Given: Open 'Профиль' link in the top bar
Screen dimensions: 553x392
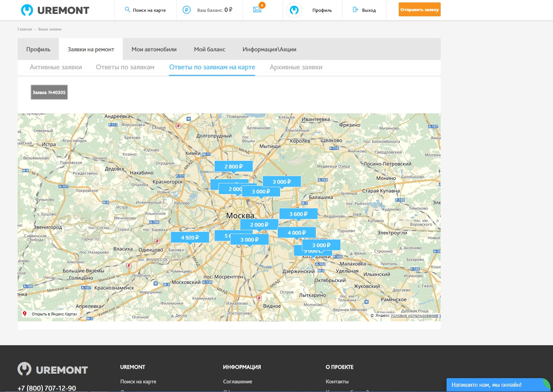Looking at the screenshot, I should [x=322, y=10].
